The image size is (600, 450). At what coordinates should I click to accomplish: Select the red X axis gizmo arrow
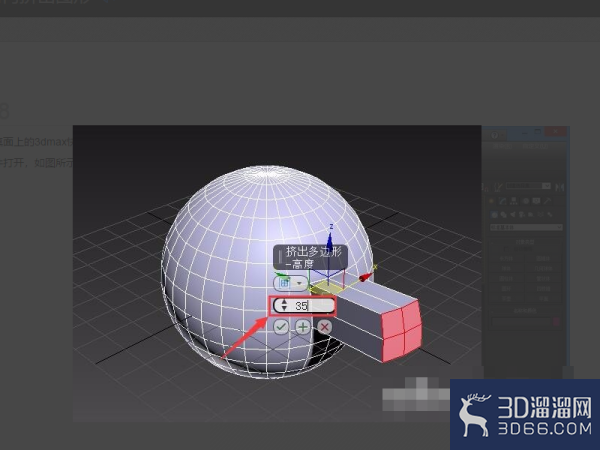point(365,277)
